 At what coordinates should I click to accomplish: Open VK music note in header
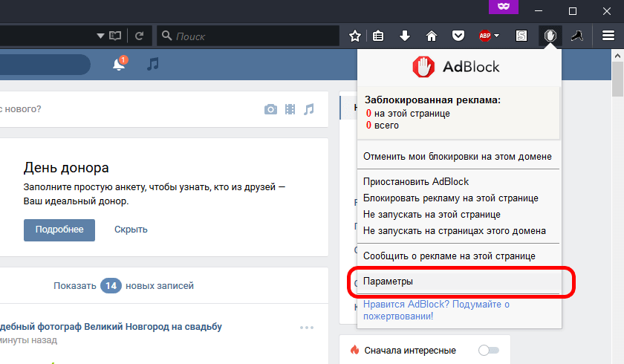(153, 64)
